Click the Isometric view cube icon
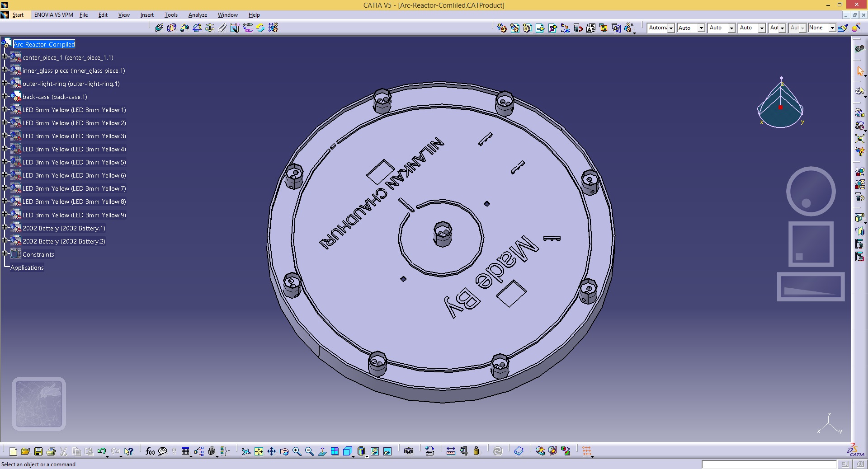The width and height of the screenshot is (868, 469). (x=348, y=451)
